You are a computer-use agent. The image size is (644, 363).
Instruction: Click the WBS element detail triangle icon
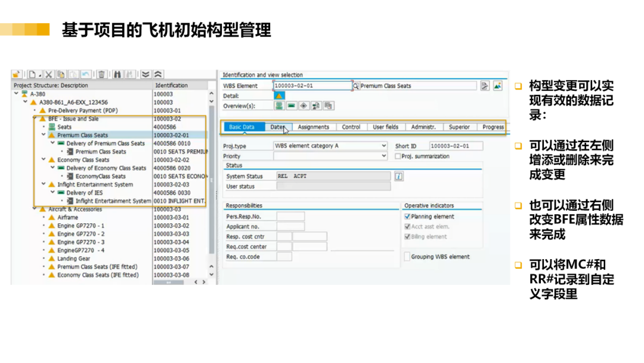pyautogui.click(x=279, y=96)
